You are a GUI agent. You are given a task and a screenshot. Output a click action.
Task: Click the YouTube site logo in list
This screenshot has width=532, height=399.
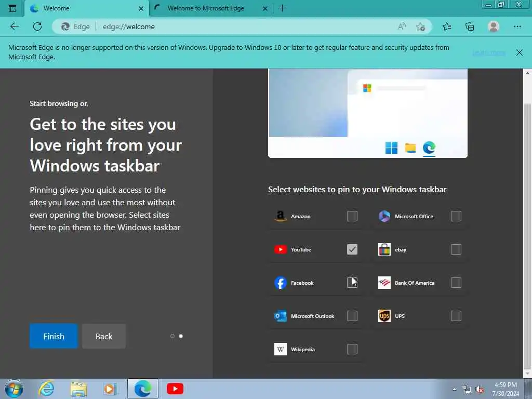280,249
